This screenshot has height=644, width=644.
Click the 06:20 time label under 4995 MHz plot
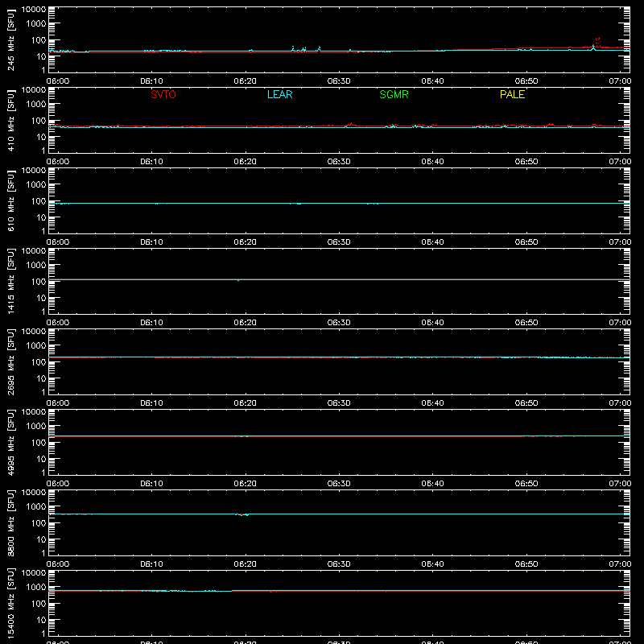click(246, 484)
